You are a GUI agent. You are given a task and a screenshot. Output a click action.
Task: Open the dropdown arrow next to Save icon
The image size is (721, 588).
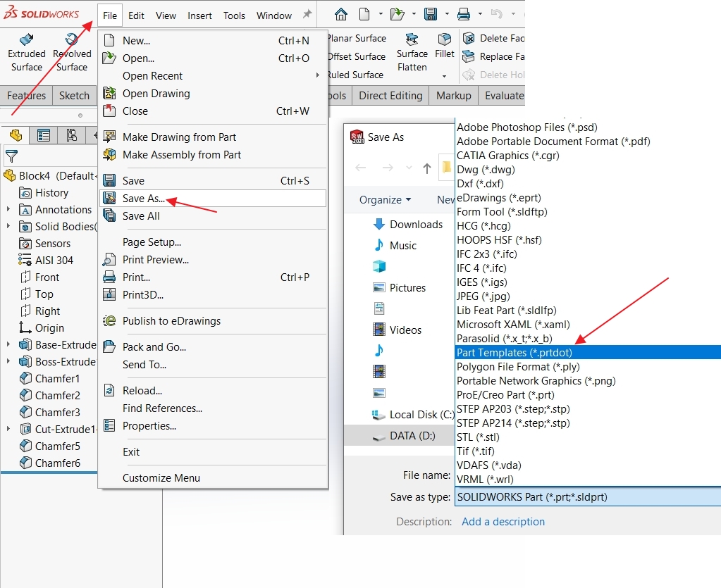tap(447, 14)
